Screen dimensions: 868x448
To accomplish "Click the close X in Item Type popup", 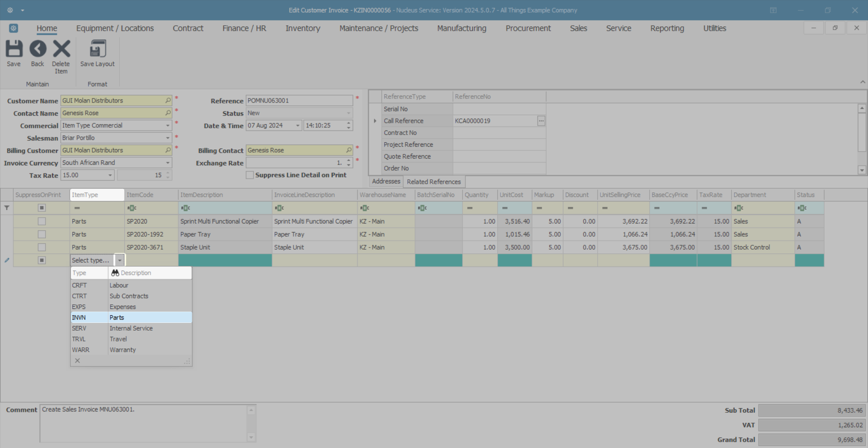I will [x=77, y=361].
